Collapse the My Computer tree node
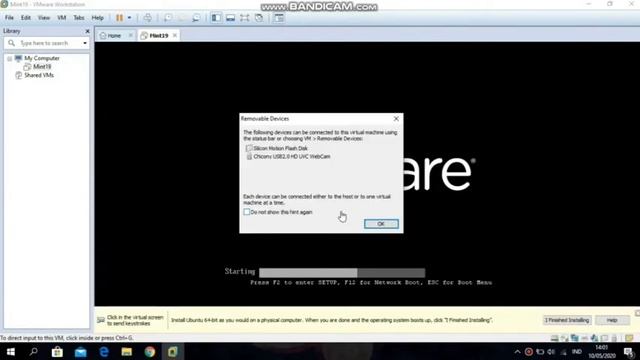 9,58
